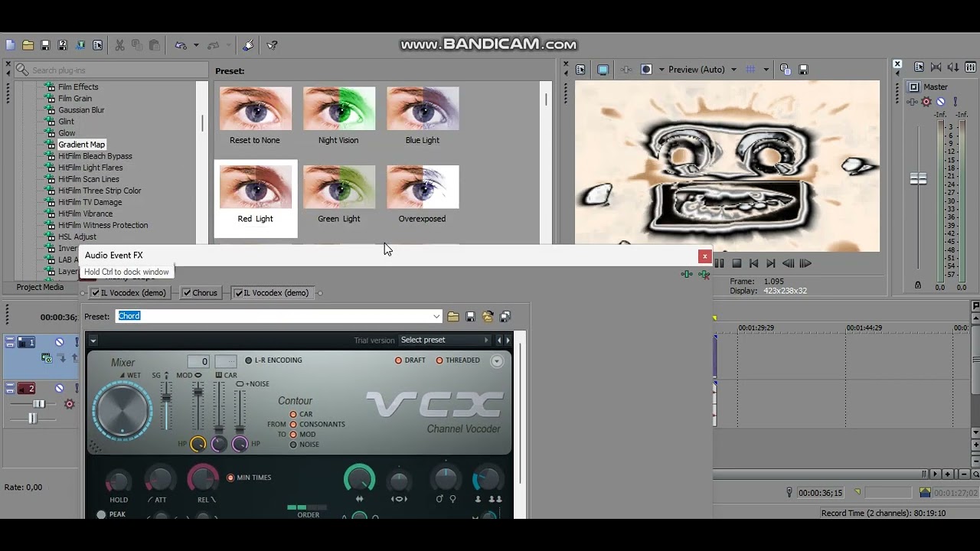The width and height of the screenshot is (980, 551).
Task: Open Project Properties in the main toolbar
Action: pyautogui.click(x=98, y=45)
